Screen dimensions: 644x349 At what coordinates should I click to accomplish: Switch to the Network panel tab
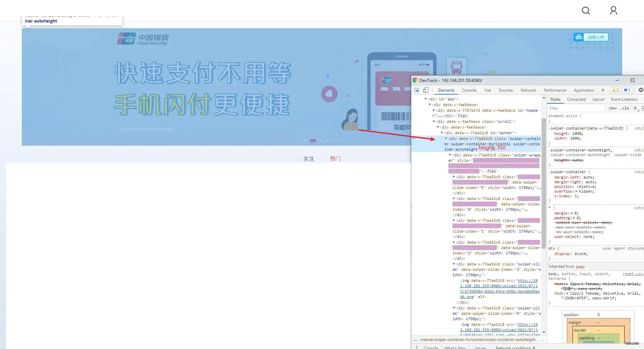coord(528,90)
